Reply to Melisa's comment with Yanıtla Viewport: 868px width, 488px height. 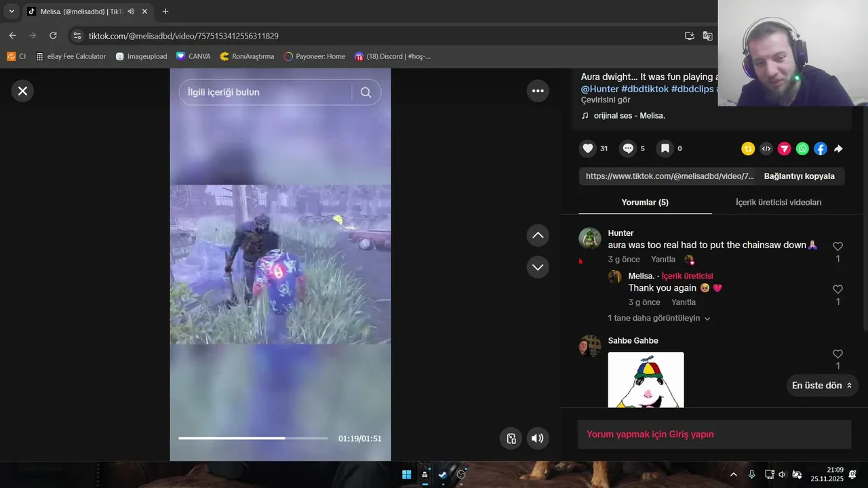(x=684, y=302)
